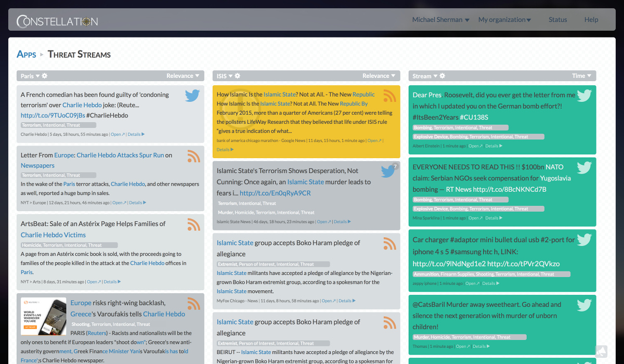Open settings gear for Paris stream
The image size is (624, 364).
click(x=45, y=76)
